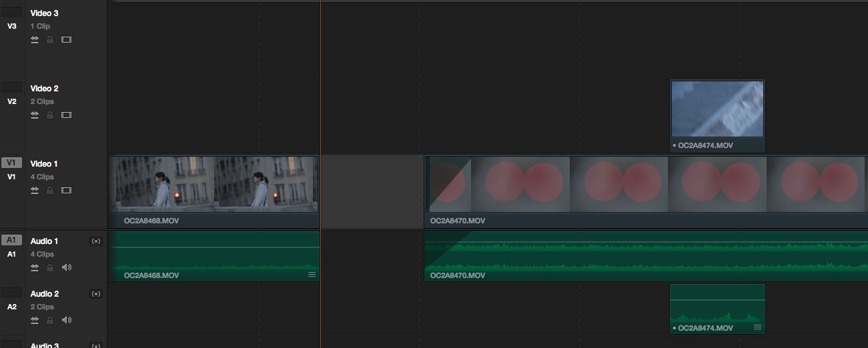Mute the Audio 2 track speaker

click(66, 320)
